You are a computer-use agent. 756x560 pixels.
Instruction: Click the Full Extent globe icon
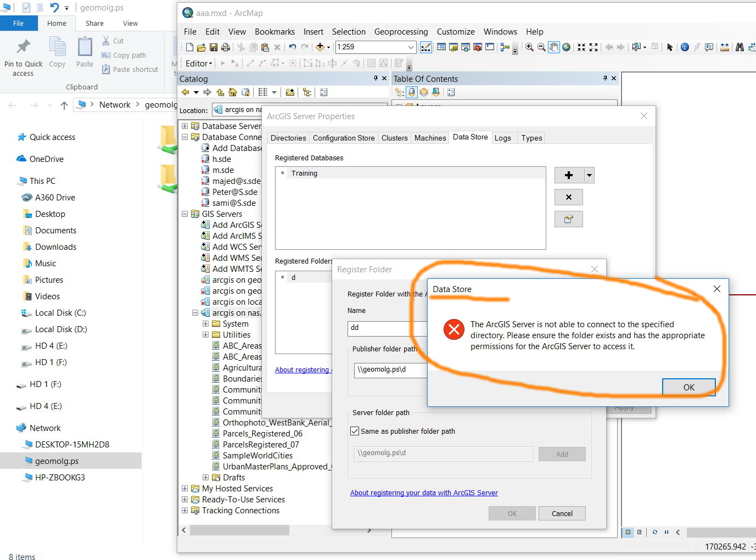click(566, 47)
